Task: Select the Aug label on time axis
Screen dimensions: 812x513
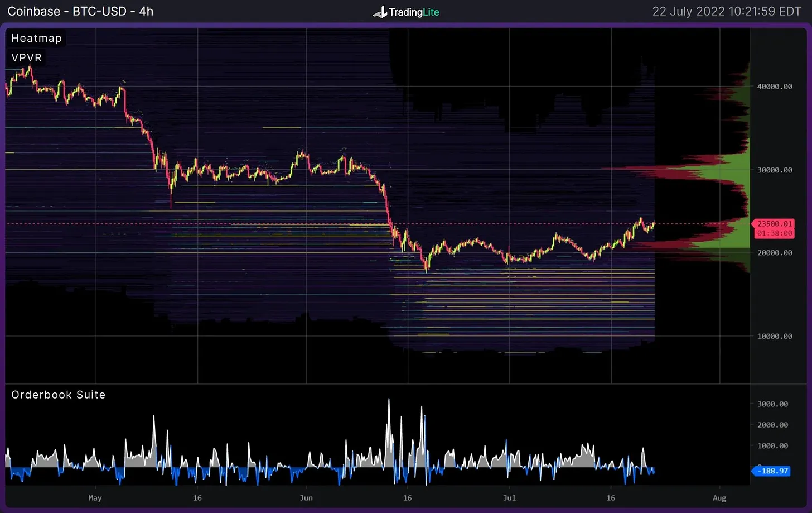Action: (x=719, y=498)
